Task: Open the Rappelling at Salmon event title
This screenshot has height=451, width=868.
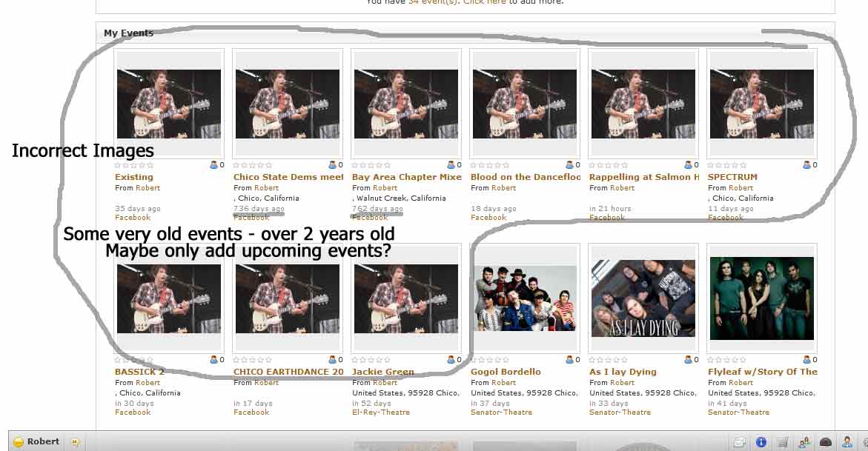Action: (x=644, y=177)
